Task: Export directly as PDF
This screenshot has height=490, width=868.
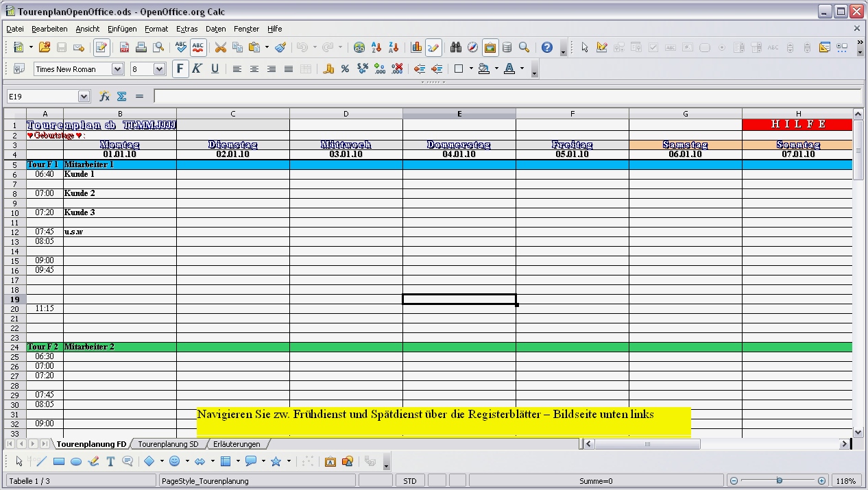Action: 124,47
